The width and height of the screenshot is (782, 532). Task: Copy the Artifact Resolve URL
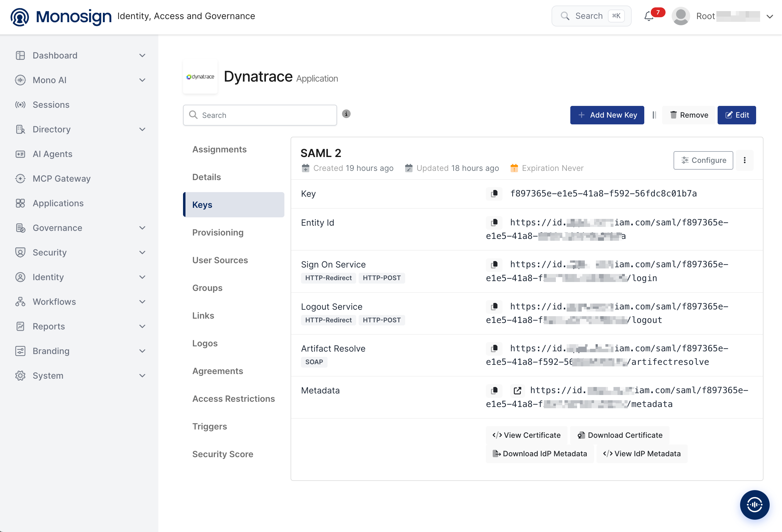tap(494, 349)
